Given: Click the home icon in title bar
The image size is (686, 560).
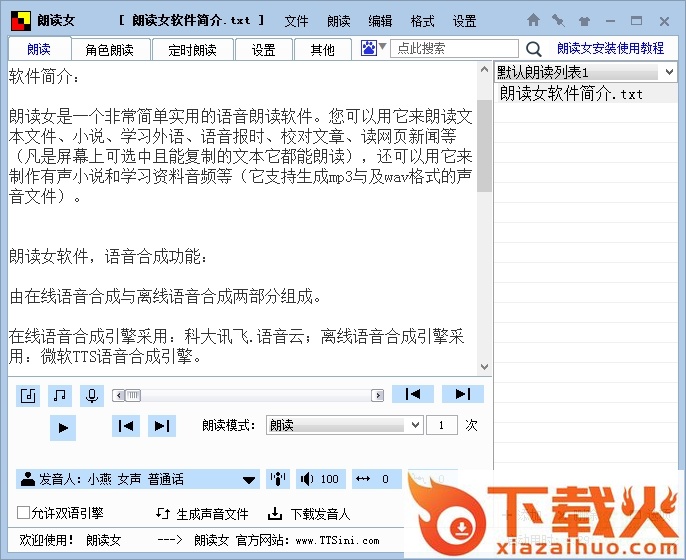Looking at the screenshot, I should click(x=533, y=20).
